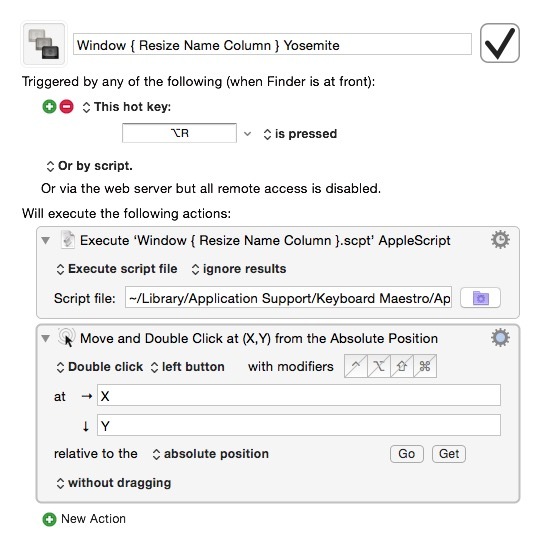Viewport: 541px width, 547px height.
Task: Toggle the macro enabled checkmark
Action: [x=499, y=43]
